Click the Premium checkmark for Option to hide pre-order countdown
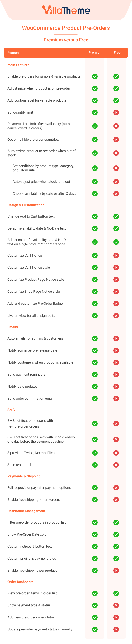Screen dimensions: 132x644 pos(95,140)
